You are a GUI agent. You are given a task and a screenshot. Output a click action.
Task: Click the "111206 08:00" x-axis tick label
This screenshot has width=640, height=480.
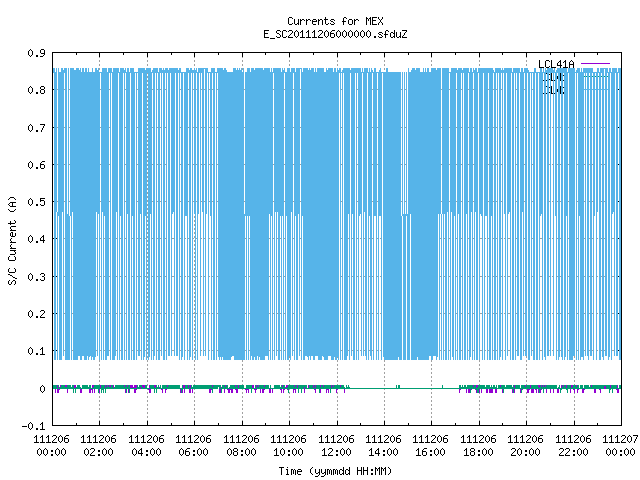[x=241, y=446]
